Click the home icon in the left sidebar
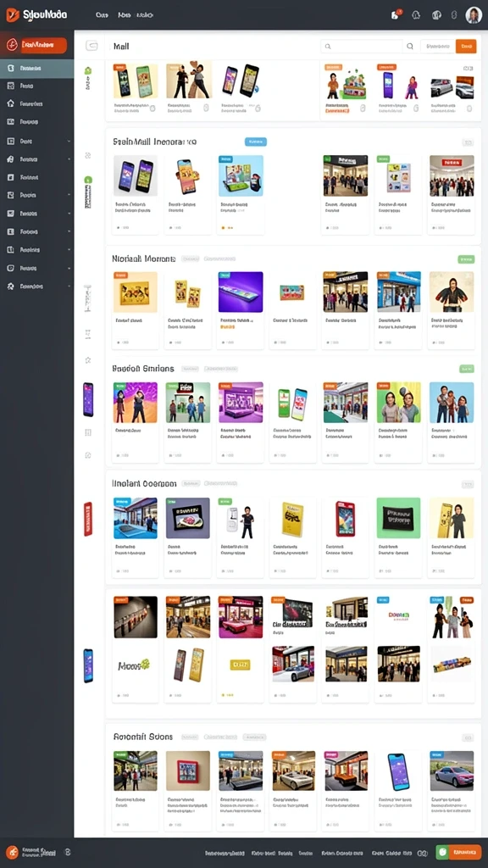 [x=10, y=103]
